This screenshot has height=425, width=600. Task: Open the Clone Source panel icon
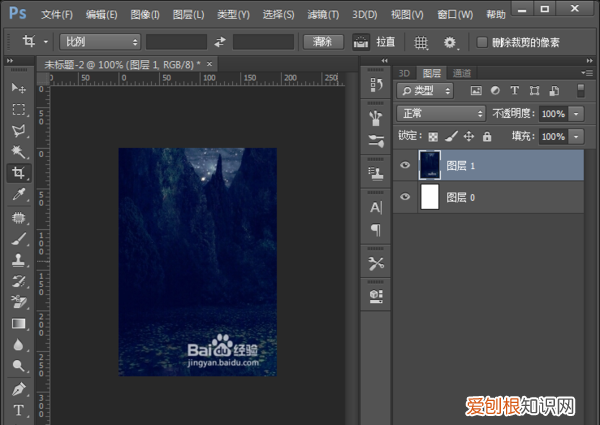click(376, 174)
